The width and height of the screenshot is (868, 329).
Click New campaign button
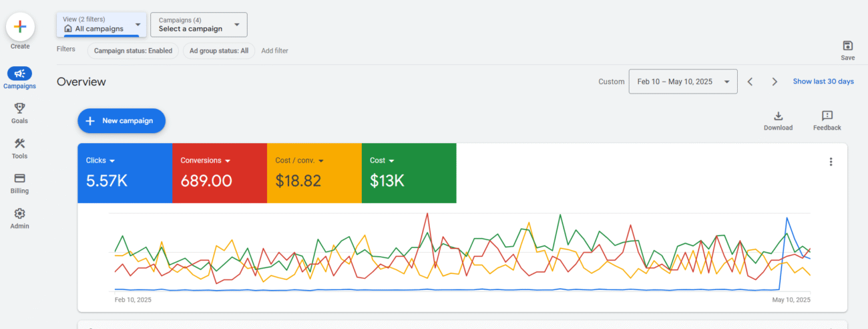[x=122, y=121]
